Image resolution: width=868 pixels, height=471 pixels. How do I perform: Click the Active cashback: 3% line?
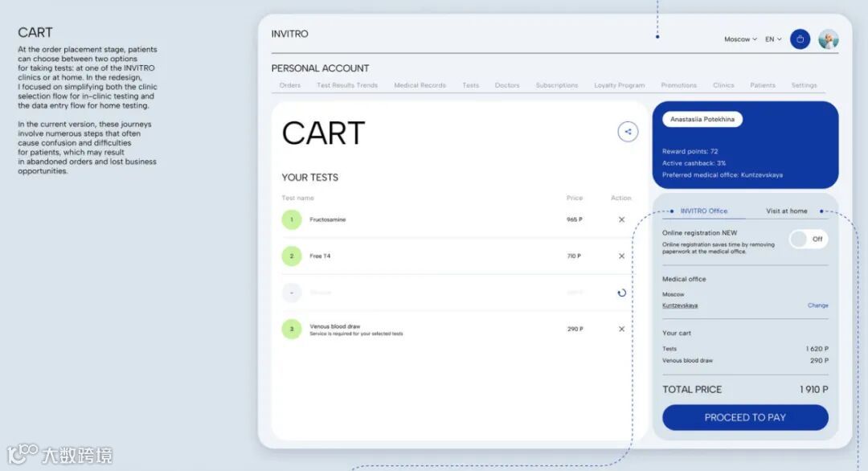coord(694,163)
